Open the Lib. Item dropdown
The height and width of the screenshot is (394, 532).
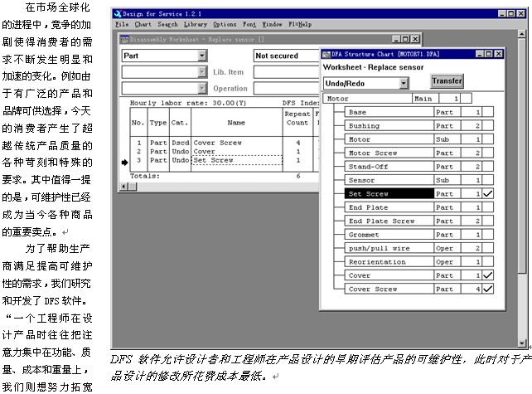202,72
